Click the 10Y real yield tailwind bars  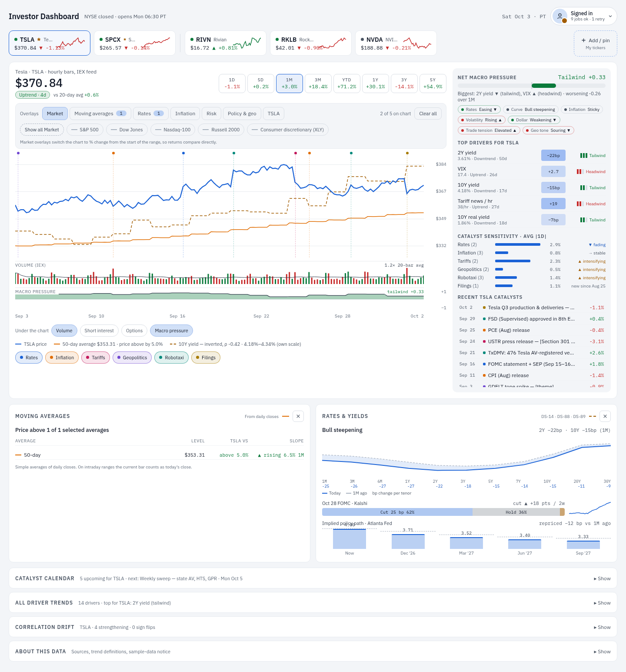[x=583, y=220]
